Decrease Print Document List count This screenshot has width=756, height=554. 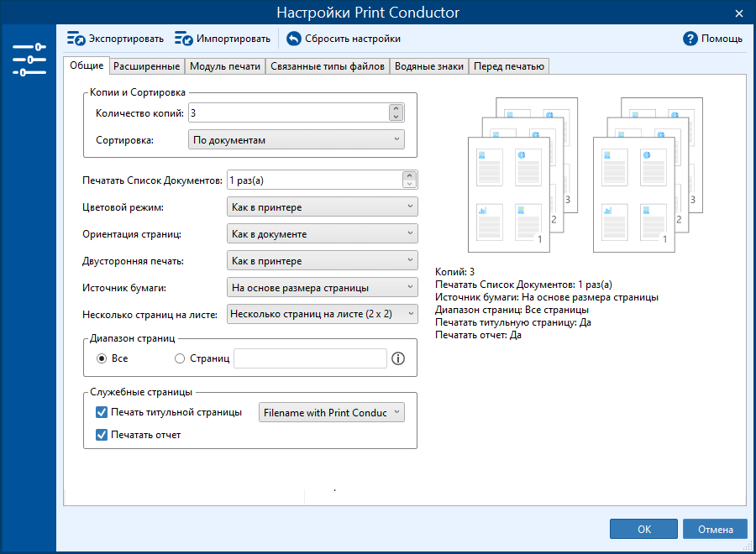[409, 184]
